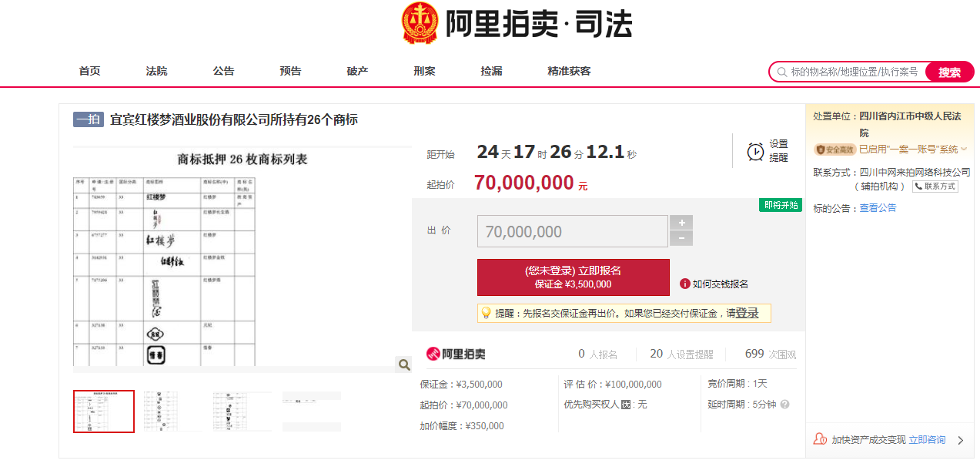The image size is (980, 467).
Task: Click the 即将开始 status badge
Action: (x=781, y=205)
